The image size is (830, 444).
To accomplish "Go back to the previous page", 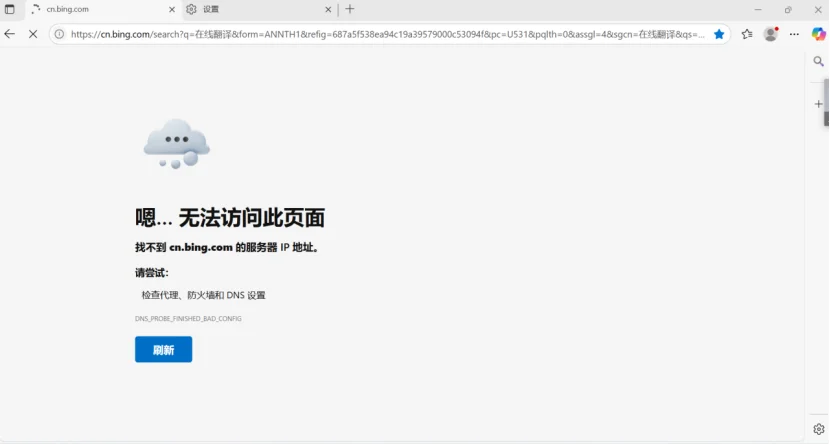I will coord(10,34).
